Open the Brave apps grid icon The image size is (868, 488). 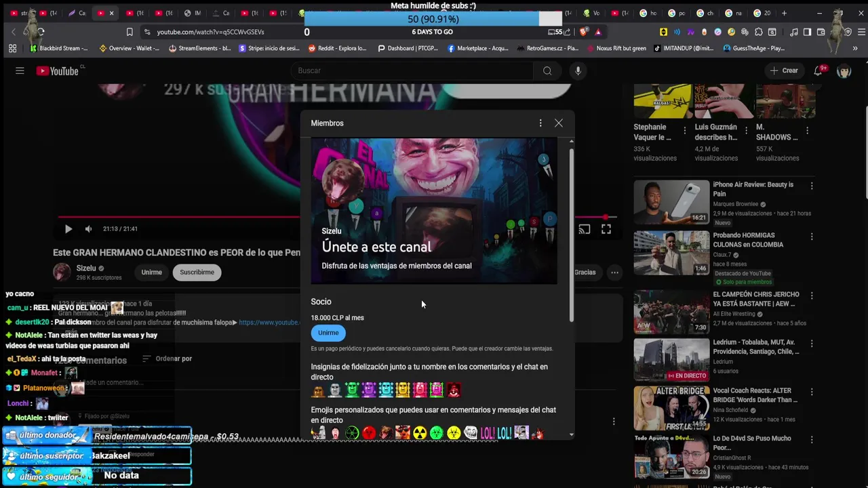point(12,48)
